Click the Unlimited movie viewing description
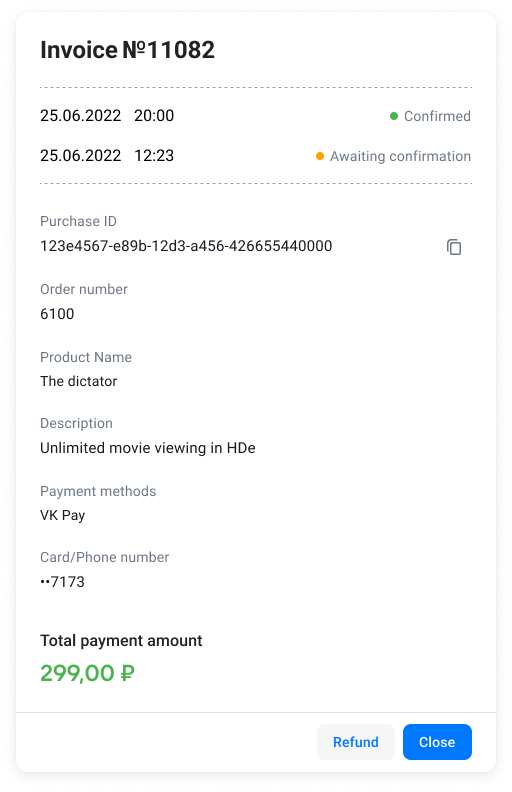This screenshot has height=792, width=512. pos(147,448)
